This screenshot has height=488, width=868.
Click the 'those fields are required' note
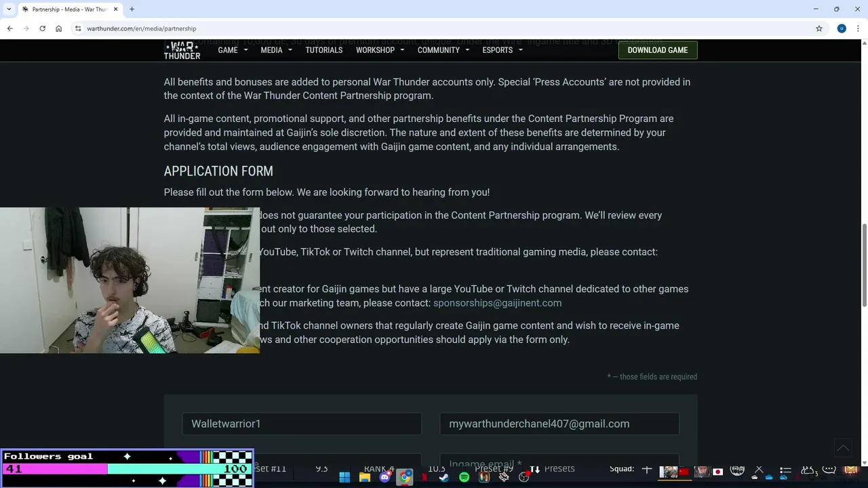(x=652, y=377)
